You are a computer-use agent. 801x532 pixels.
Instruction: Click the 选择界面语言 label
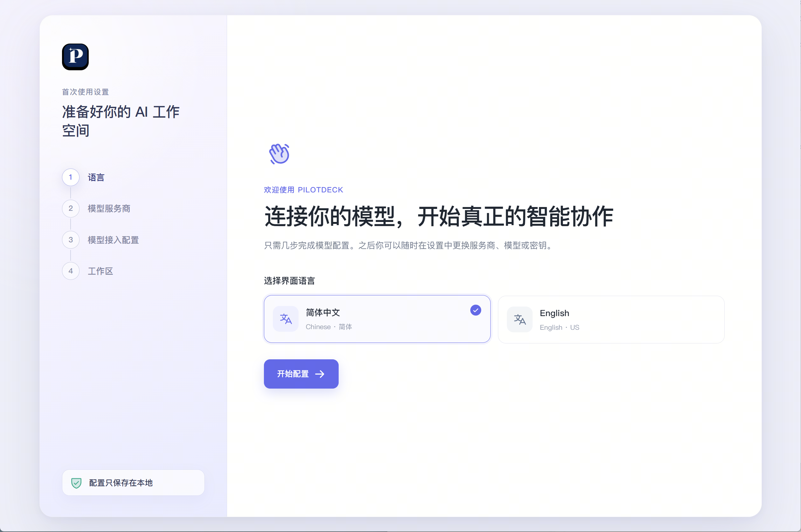pos(289,281)
